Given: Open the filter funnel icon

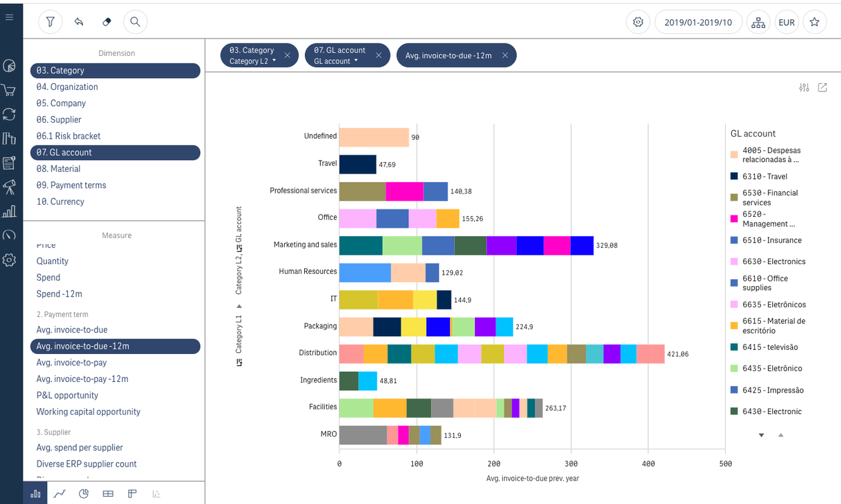Looking at the screenshot, I should click(x=50, y=22).
